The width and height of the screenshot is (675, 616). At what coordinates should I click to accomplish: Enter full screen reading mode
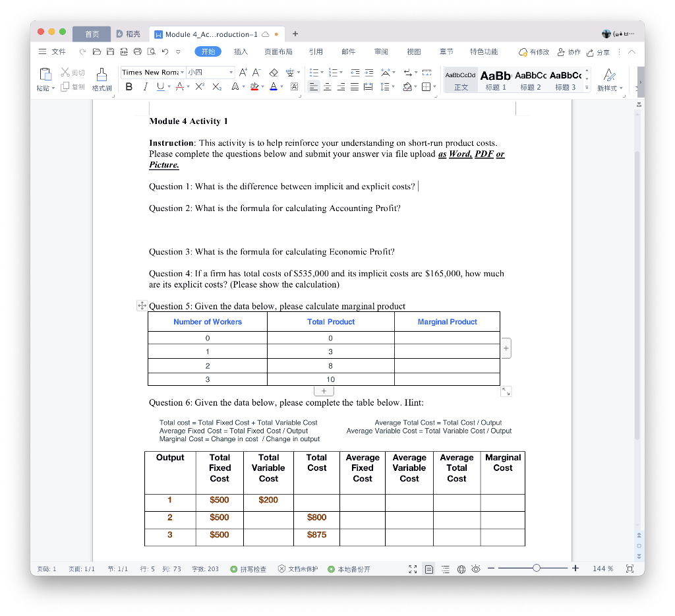413,569
